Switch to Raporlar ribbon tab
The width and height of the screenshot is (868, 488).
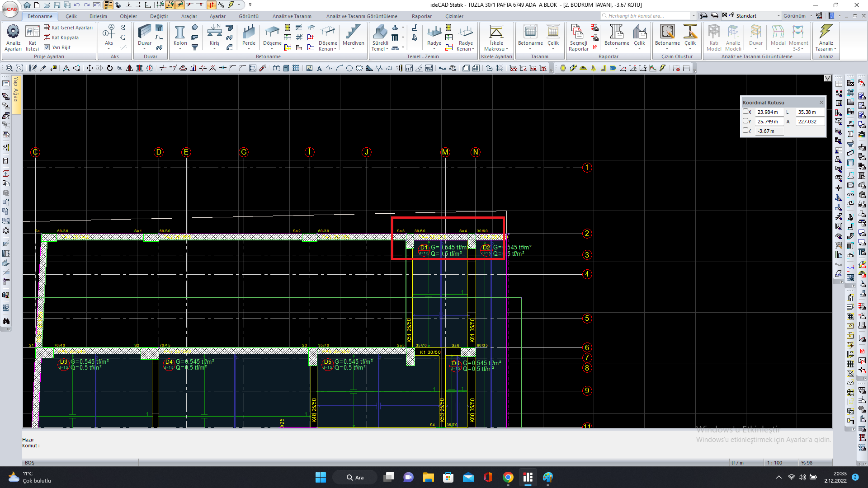pos(421,16)
